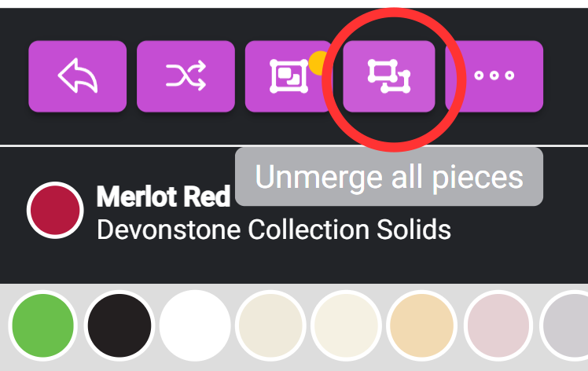Viewport: 588px width, 371px height.
Task: Click the Unmerge all pieces tooltip
Action: click(388, 177)
